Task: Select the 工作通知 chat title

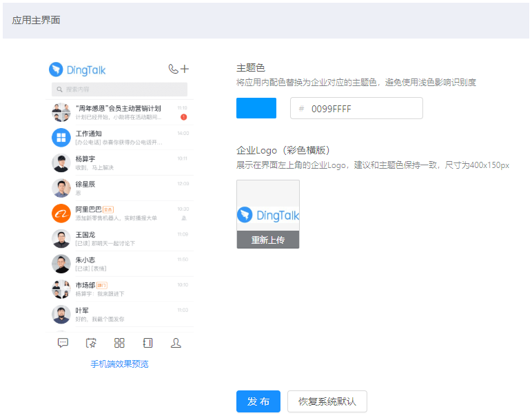Action: tap(88, 134)
